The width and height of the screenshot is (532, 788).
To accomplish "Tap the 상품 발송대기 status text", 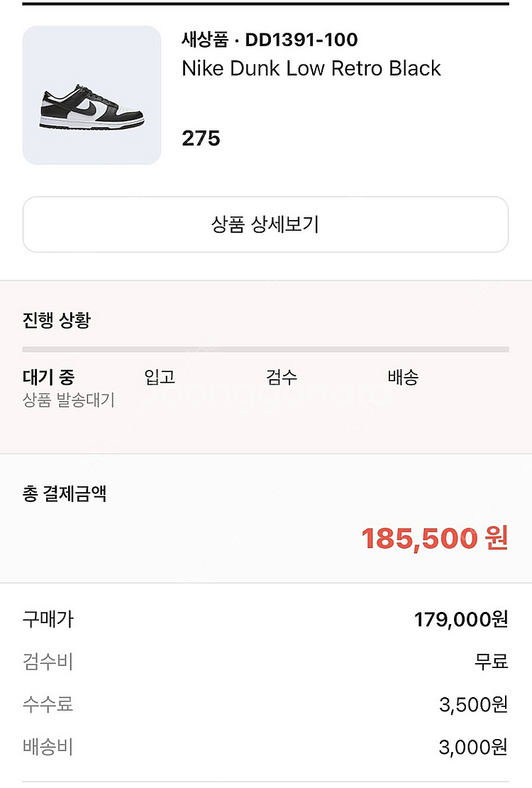I will click(69, 400).
